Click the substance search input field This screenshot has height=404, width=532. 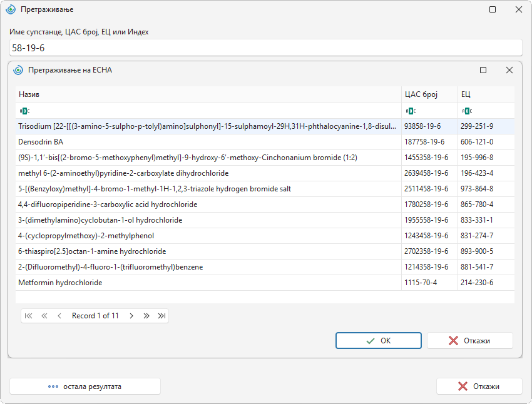(265, 48)
